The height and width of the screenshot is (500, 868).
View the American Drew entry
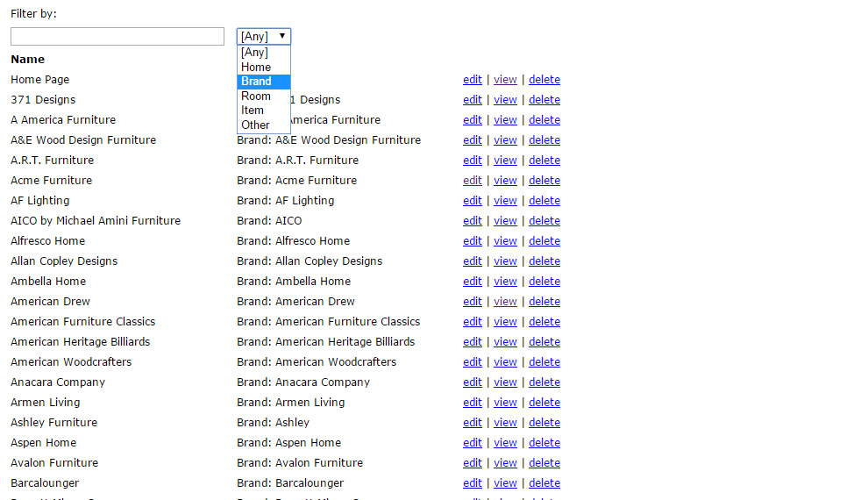pyautogui.click(x=505, y=302)
